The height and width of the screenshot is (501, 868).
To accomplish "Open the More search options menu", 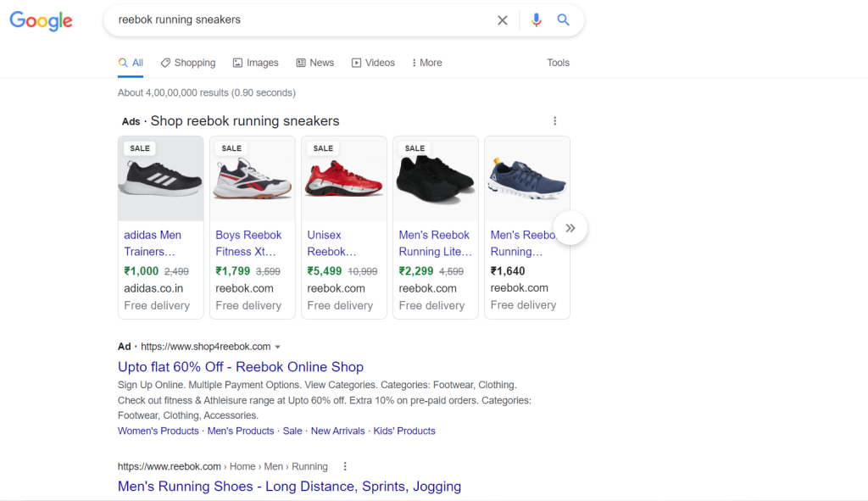I will 426,62.
